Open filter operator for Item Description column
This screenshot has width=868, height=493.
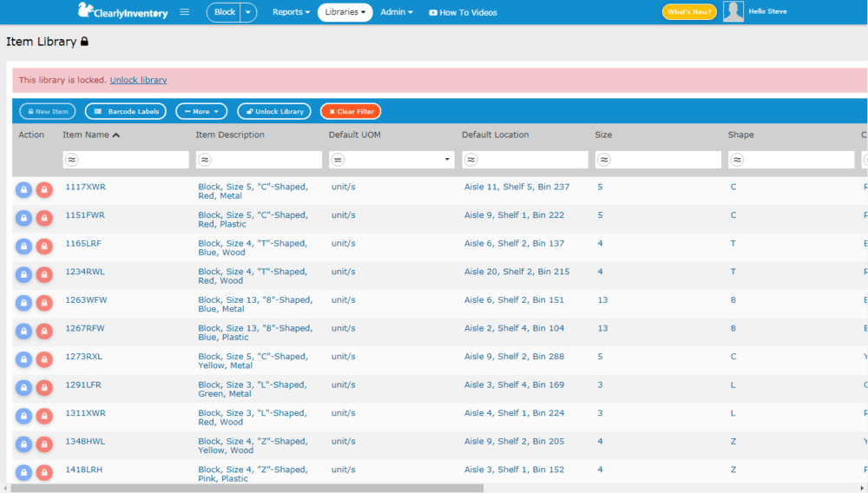pyautogui.click(x=205, y=160)
